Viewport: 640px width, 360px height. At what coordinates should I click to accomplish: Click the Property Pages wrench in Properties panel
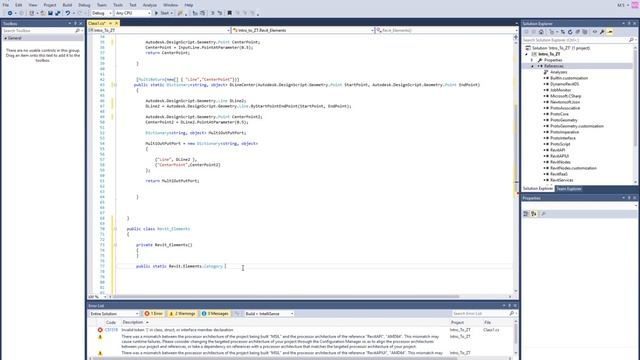[x=543, y=214]
